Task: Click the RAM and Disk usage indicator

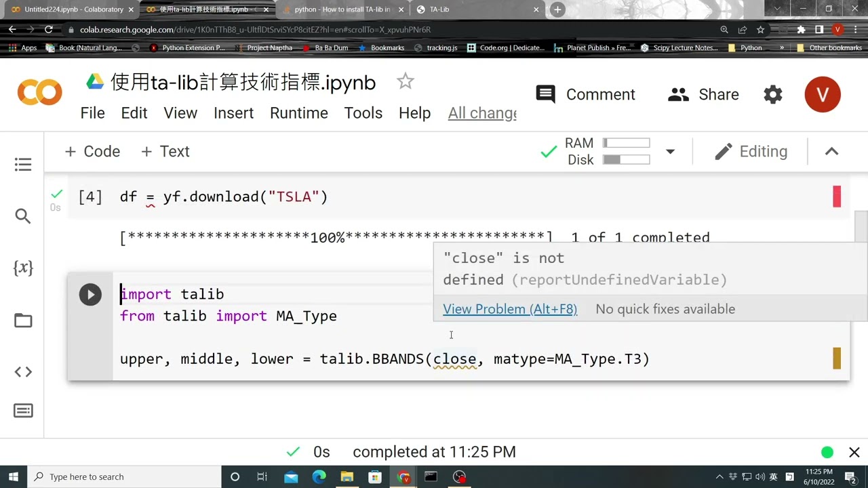Action: [607, 151]
